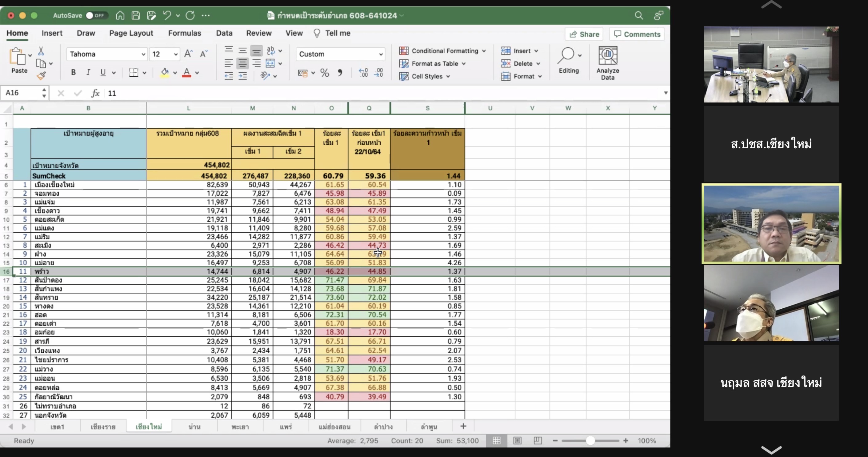Click the Merge and Center icon

pos(270,63)
